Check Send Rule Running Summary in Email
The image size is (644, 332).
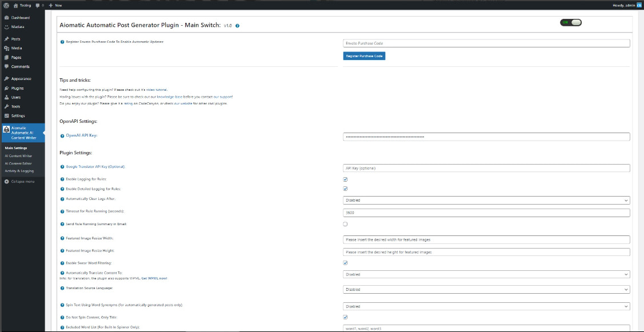pos(345,224)
